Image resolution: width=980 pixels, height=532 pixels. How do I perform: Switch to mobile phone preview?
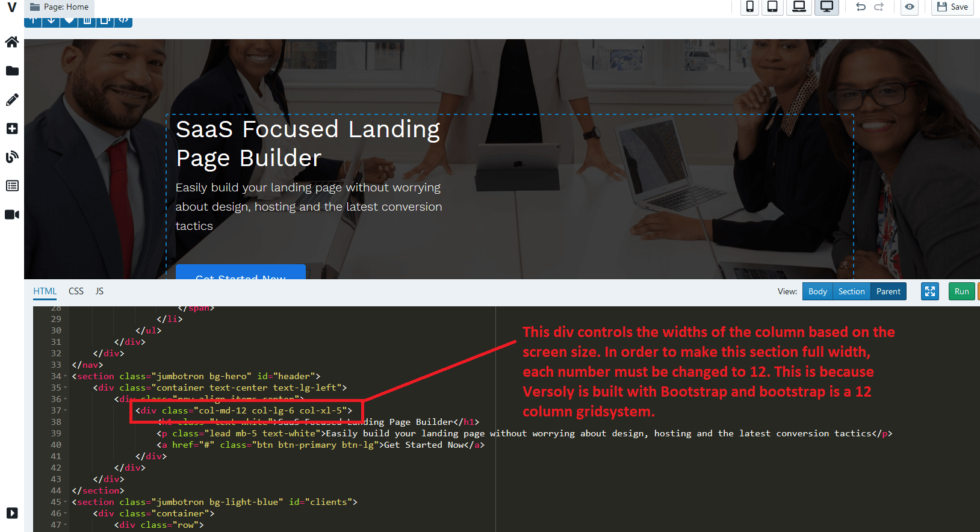coord(749,7)
